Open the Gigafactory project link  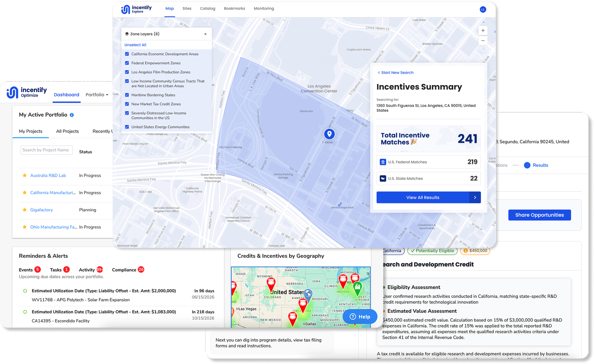point(42,210)
